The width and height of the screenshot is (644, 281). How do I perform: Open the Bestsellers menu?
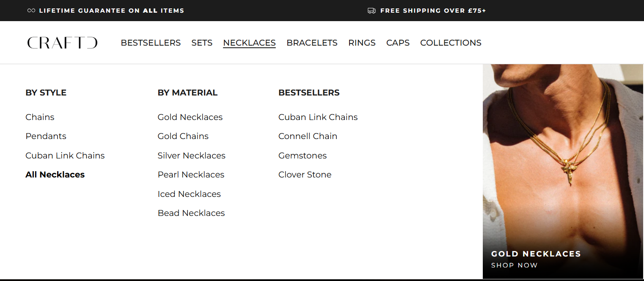(151, 43)
